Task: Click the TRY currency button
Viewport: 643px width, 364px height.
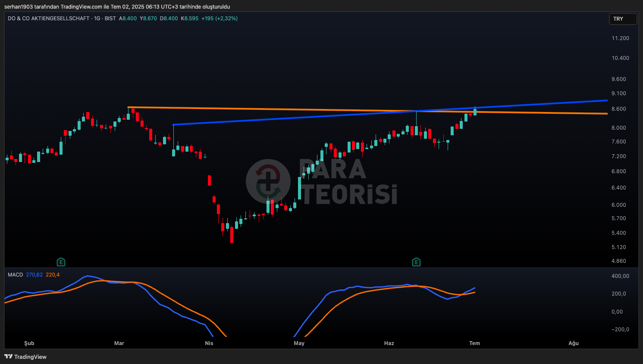Action: (x=623, y=19)
